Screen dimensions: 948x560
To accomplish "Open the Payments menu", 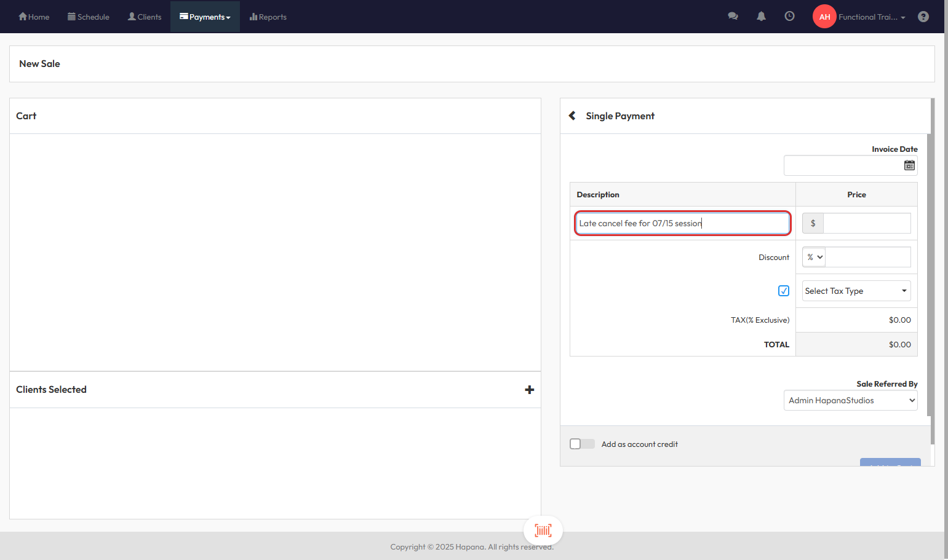I will tap(205, 17).
